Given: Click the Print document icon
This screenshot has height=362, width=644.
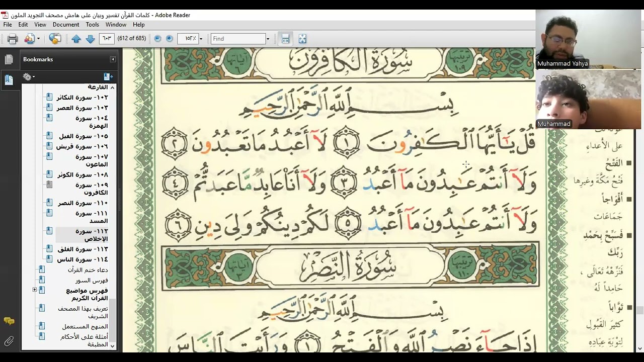Looking at the screenshot, I should coord(13,39).
